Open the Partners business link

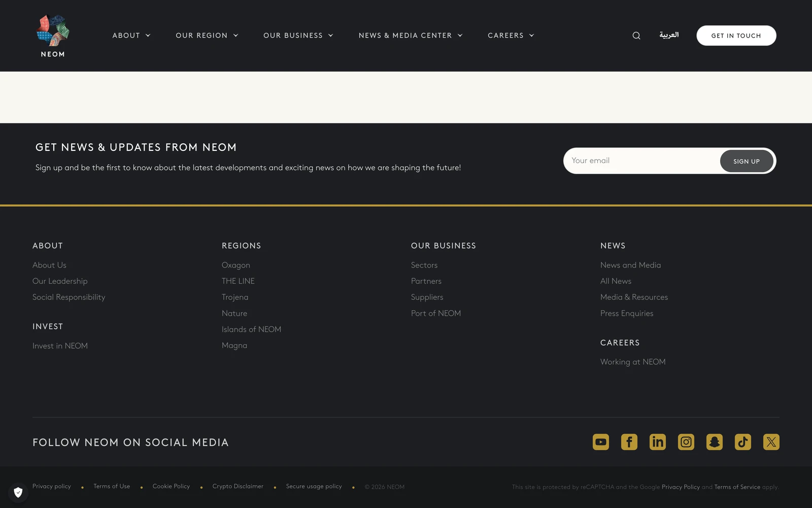[426, 281]
